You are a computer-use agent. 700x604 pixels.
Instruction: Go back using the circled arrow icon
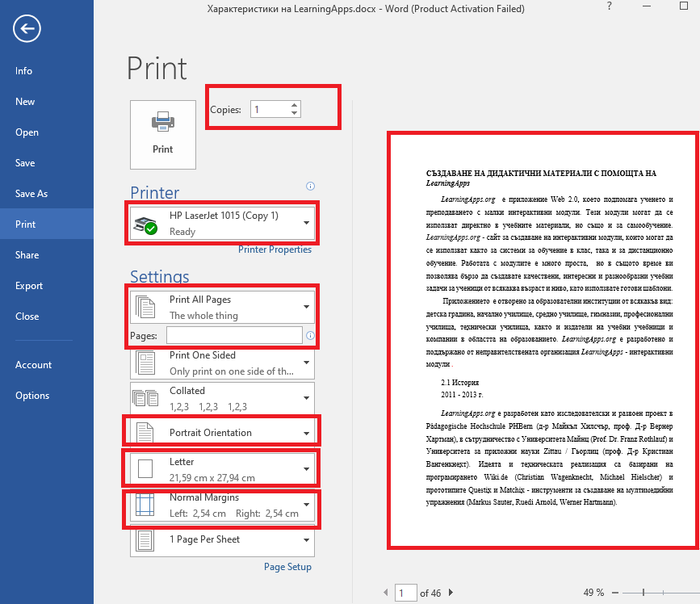pyautogui.click(x=27, y=28)
